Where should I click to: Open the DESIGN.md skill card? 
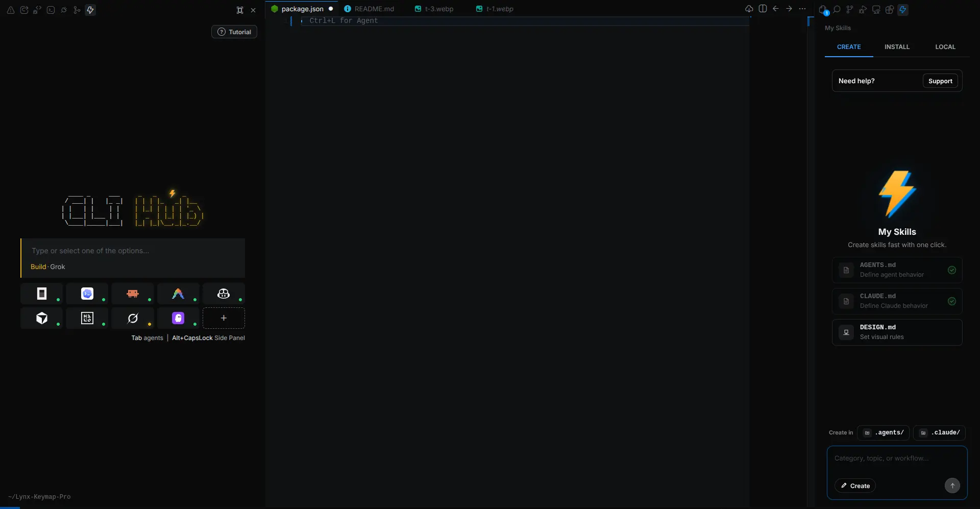(897, 332)
